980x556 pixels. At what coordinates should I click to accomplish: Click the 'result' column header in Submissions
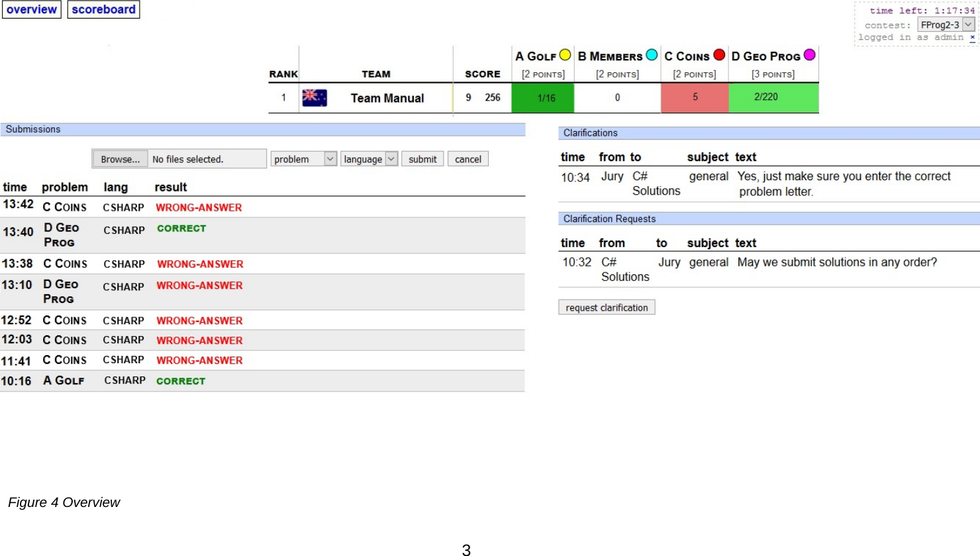pos(171,188)
